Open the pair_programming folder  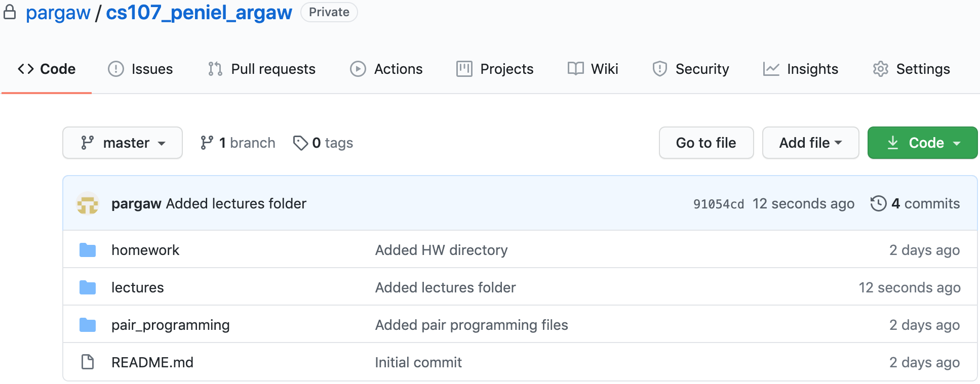(170, 325)
